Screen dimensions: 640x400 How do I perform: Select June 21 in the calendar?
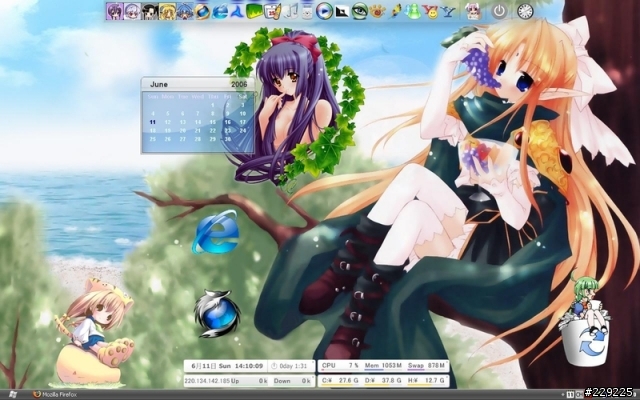click(x=198, y=131)
